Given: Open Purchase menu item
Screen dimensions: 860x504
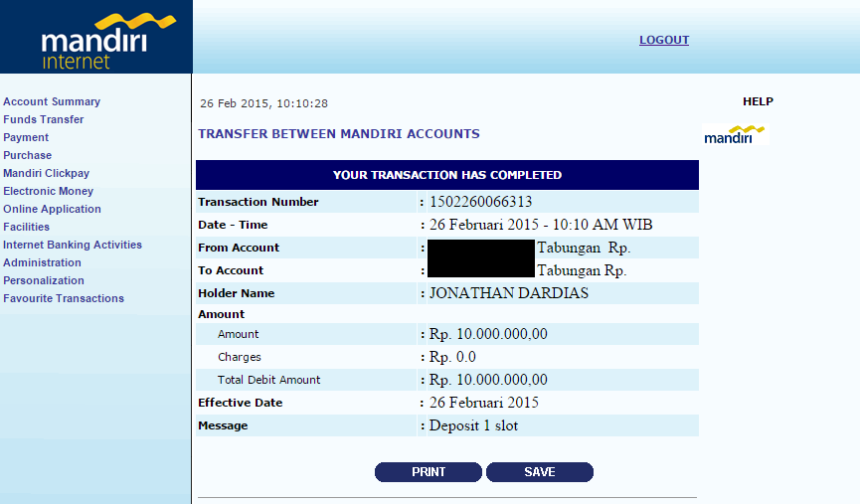Looking at the screenshot, I should point(28,155).
